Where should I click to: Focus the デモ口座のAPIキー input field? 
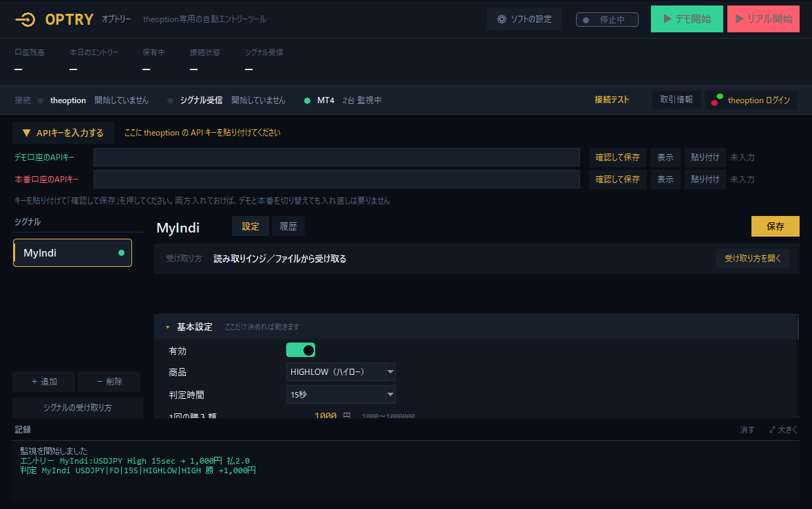pos(336,158)
